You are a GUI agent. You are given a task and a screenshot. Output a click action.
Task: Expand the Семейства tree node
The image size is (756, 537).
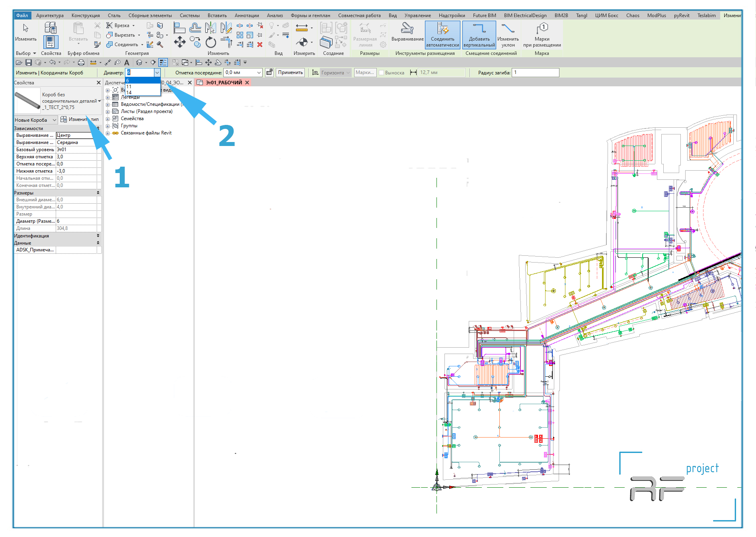point(107,119)
